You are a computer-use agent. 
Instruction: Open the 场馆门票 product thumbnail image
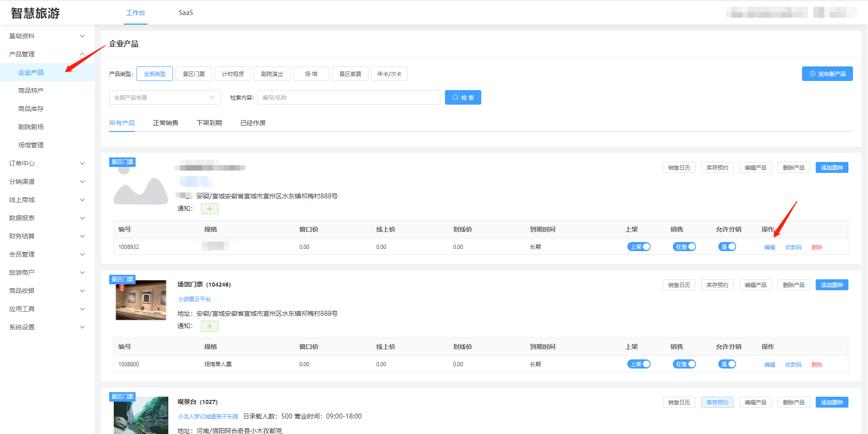tap(141, 300)
